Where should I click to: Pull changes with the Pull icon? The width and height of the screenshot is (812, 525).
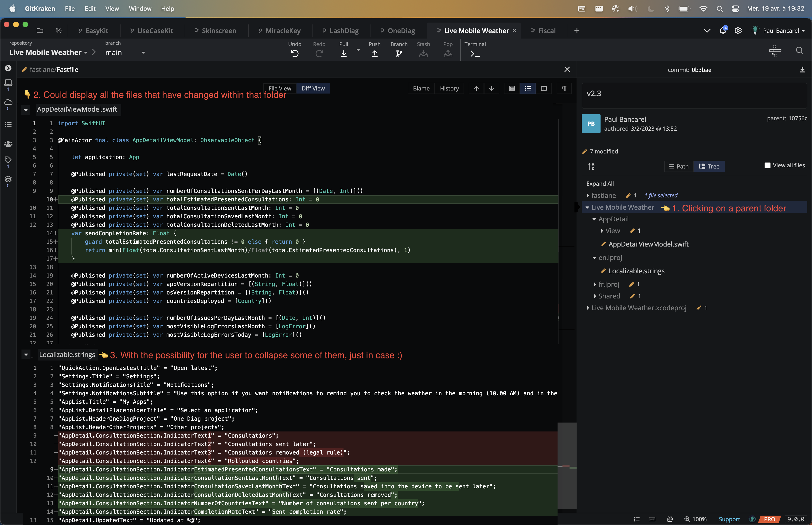344,54
